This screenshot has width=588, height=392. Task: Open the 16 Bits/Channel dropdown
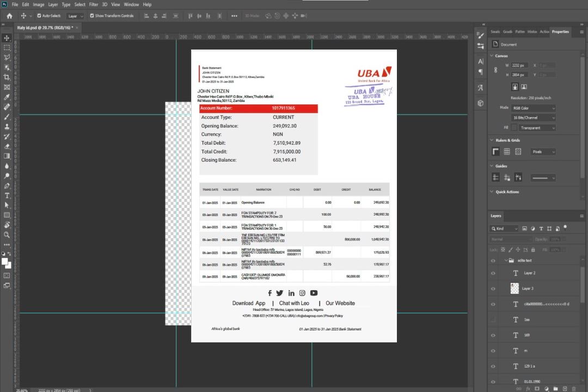tap(533, 118)
